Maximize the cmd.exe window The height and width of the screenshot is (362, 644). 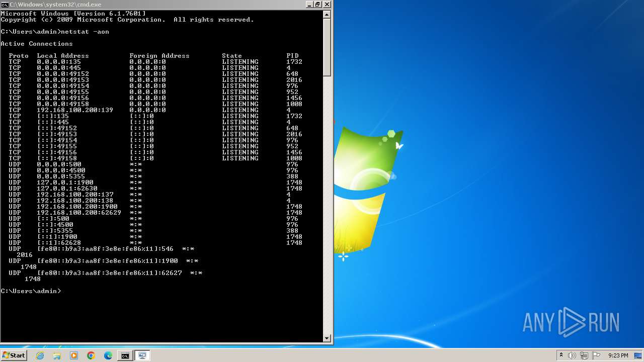tap(317, 4)
